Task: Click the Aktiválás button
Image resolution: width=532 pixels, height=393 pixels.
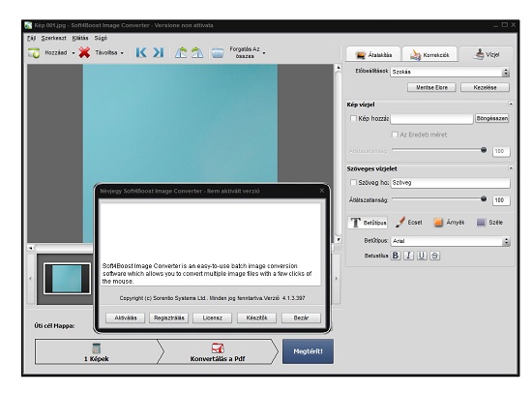Action: point(125,317)
